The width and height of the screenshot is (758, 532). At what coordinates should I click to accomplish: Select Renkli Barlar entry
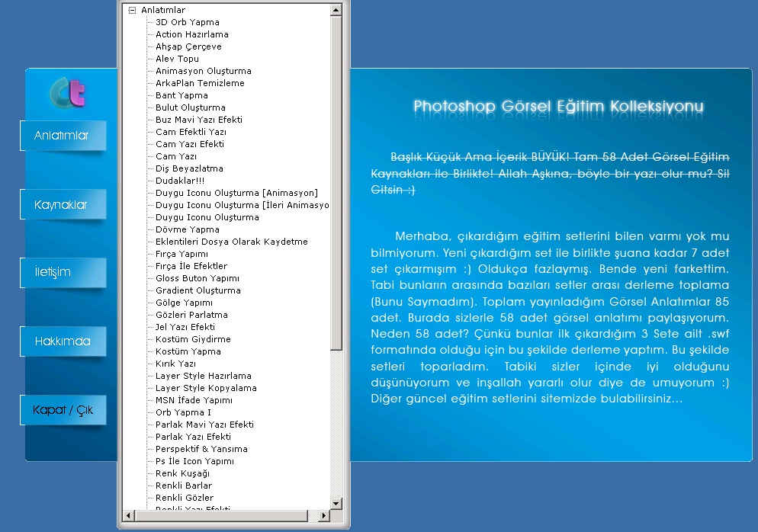click(184, 486)
